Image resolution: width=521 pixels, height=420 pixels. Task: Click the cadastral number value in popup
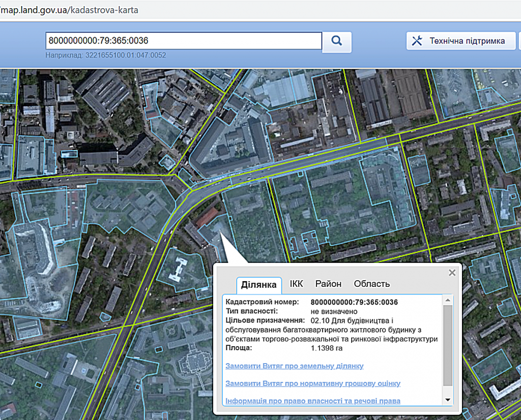(354, 302)
